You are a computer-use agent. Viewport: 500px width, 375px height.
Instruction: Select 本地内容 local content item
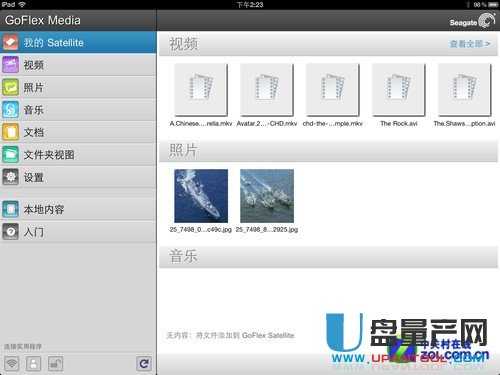pos(78,209)
